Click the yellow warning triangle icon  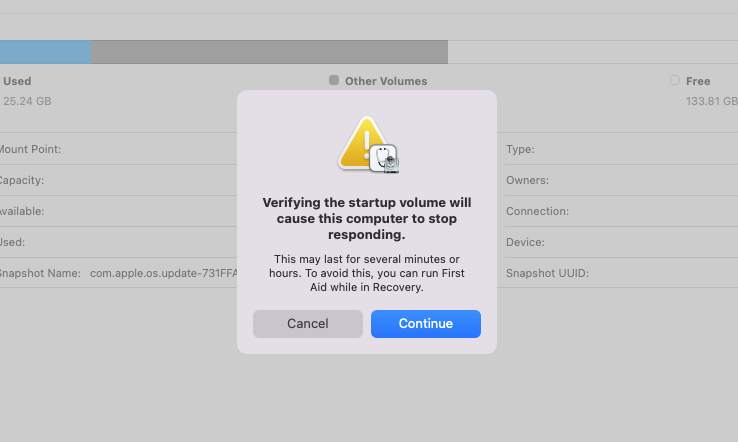tap(360, 142)
